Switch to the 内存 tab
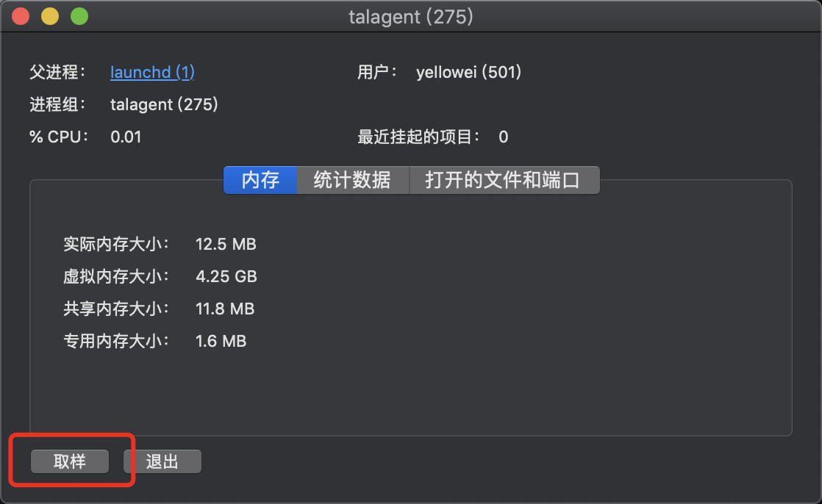The height and width of the screenshot is (504, 822). (260, 180)
